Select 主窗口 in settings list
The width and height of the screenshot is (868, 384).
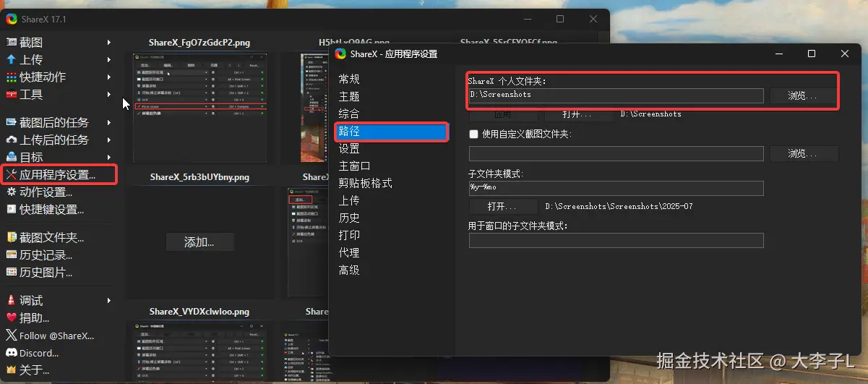pyautogui.click(x=355, y=166)
